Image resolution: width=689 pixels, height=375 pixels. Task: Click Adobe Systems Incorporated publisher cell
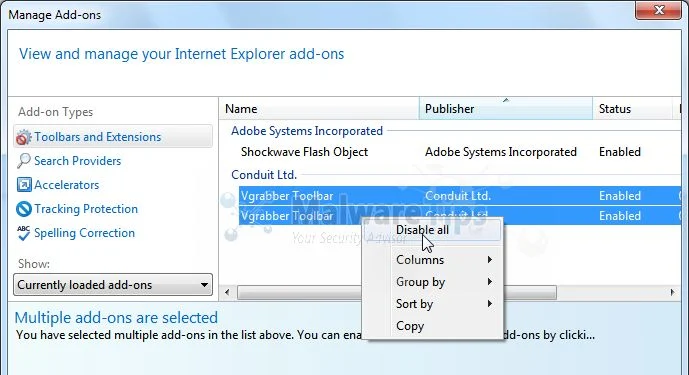coord(500,152)
